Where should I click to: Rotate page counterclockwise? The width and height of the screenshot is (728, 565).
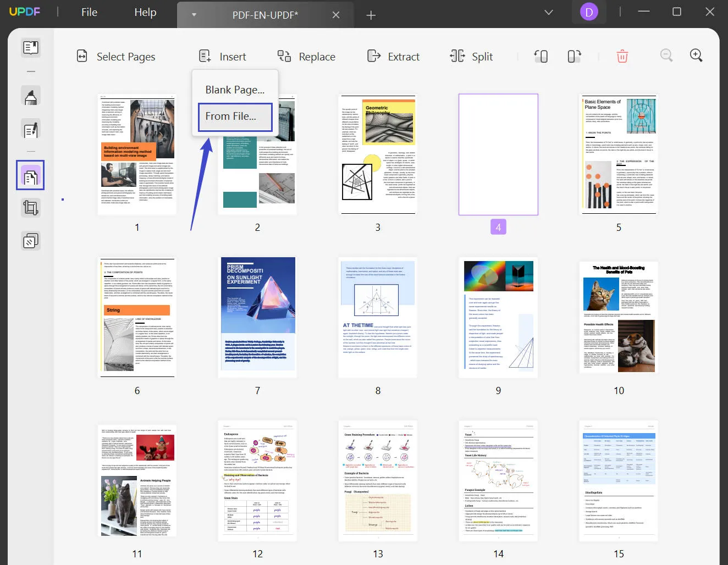pos(541,56)
